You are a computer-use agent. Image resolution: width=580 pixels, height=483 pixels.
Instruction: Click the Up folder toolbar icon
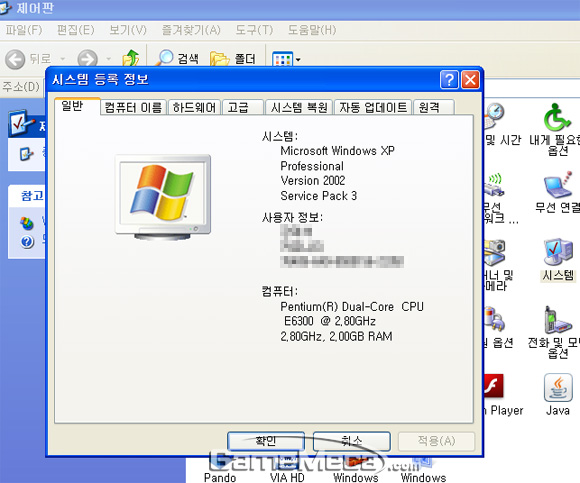pos(131,58)
